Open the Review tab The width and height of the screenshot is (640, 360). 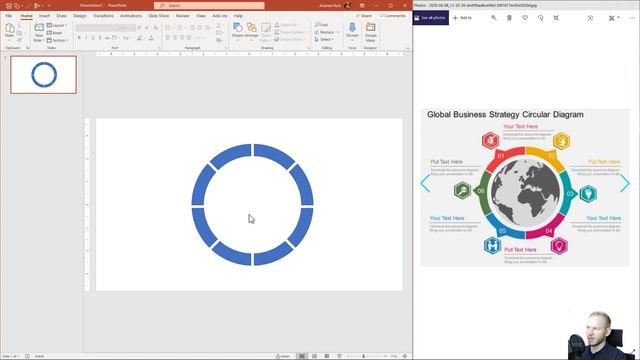182,16
